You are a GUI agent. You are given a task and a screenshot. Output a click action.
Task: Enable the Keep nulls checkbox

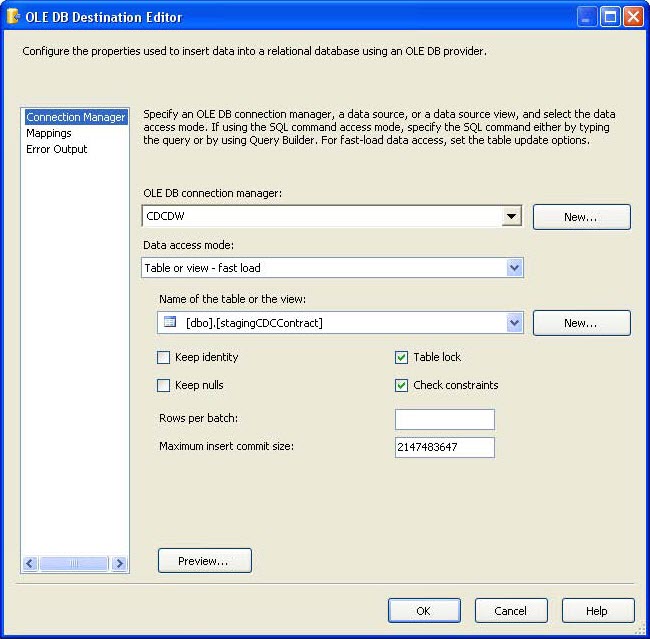pyautogui.click(x=164, y=385)
